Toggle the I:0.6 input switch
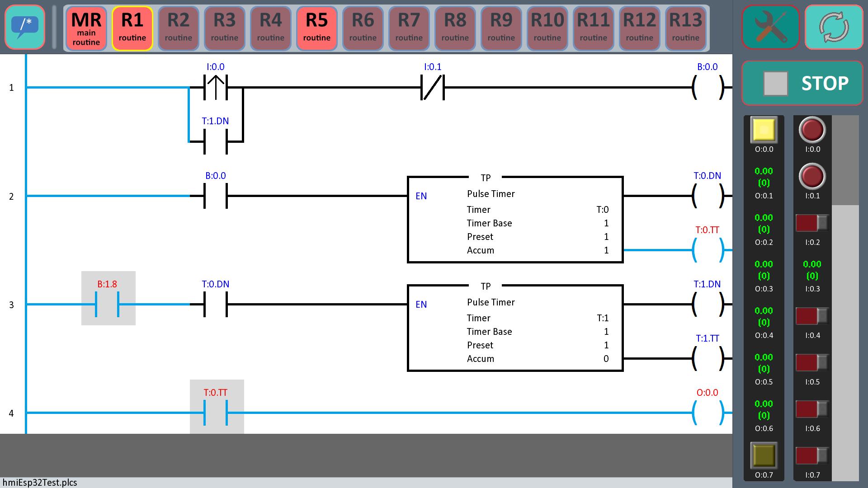 [812, 409]
